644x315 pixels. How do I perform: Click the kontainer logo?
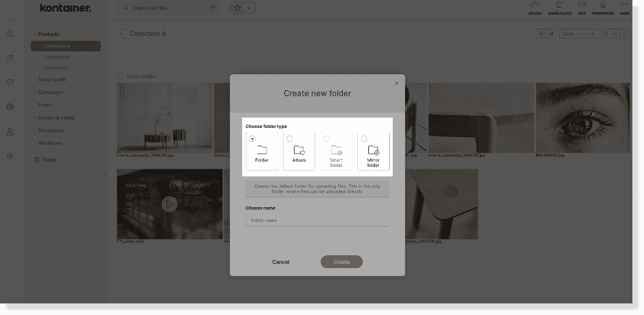(65, 8)
